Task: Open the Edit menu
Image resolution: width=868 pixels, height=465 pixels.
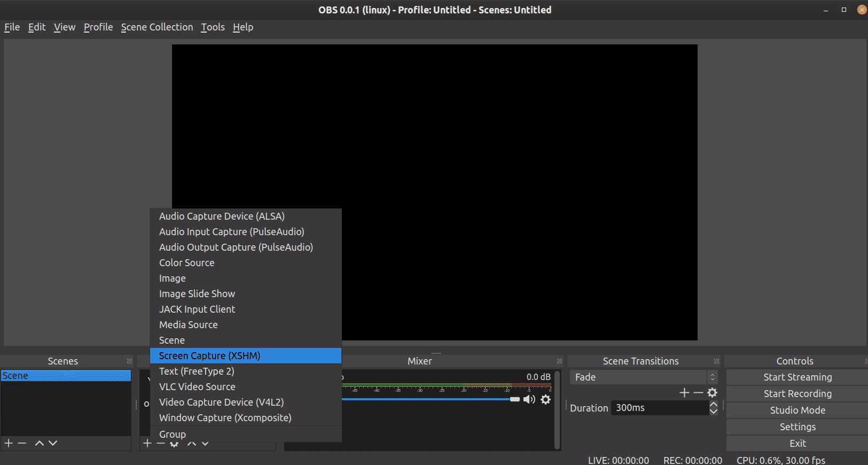Action: click(37, 27)
